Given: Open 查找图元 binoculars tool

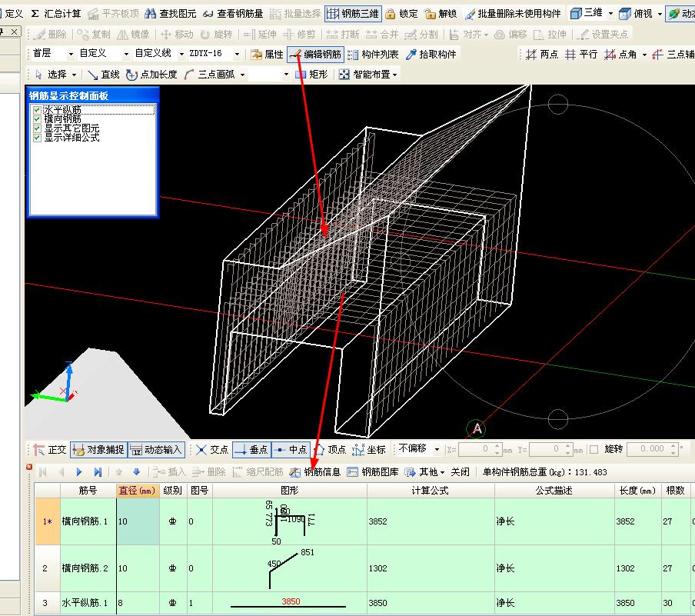Looking at the screenshot, I should tap(171, 14).
